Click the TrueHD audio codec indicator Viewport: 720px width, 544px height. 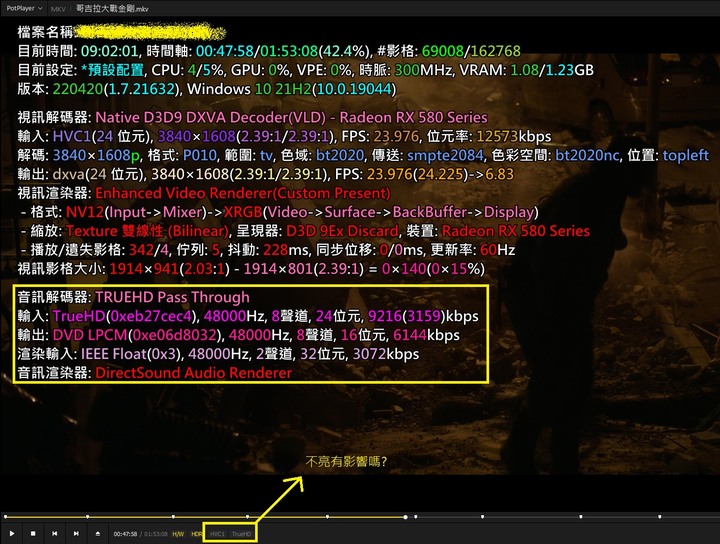[x=242, y=534]
